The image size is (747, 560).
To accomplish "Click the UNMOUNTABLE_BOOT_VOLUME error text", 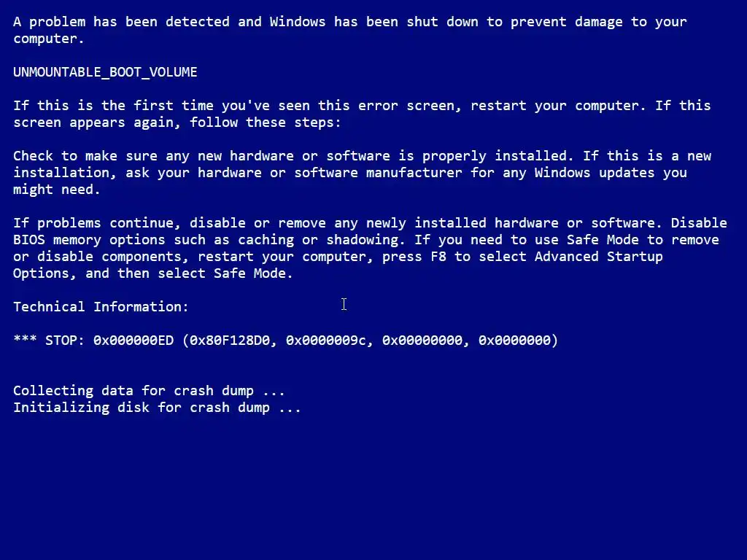I will tap(105, 72).
